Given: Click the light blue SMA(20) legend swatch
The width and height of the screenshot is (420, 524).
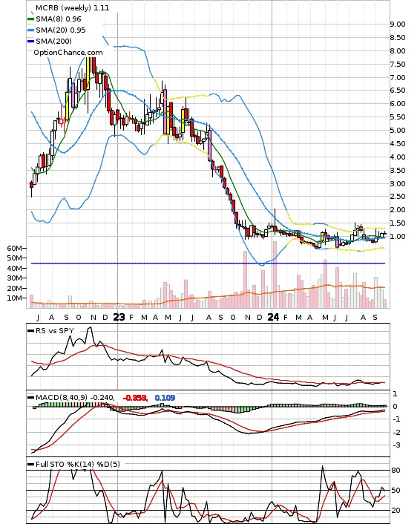Looking at the screenshot, I should (30, 30).
